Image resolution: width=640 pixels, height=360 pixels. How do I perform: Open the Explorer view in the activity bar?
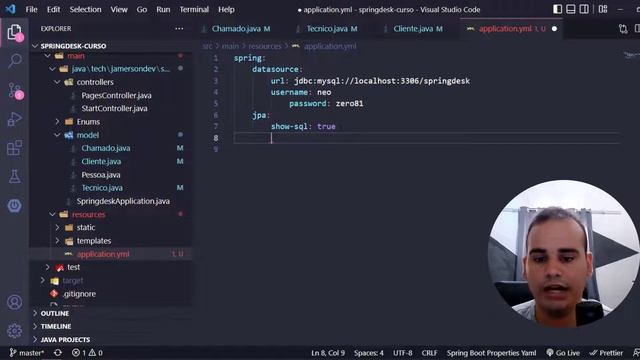pos(15,32)
